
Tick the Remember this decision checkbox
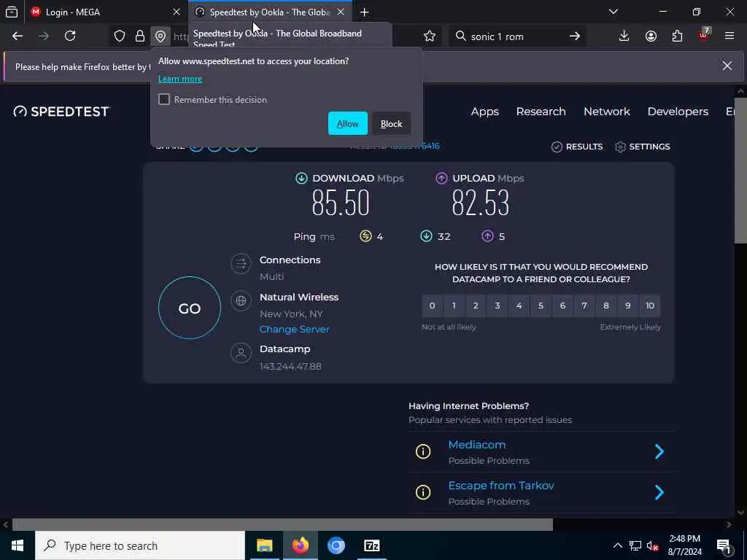tap(164, 99)
